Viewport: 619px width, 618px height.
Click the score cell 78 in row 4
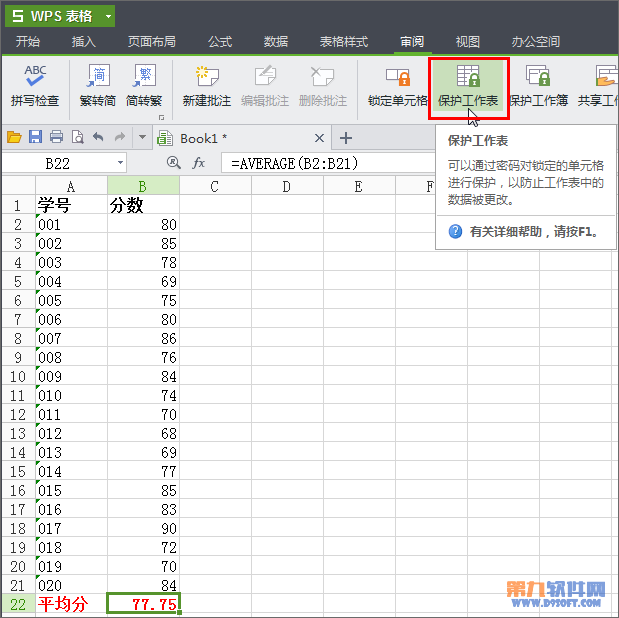coord(143,262)
